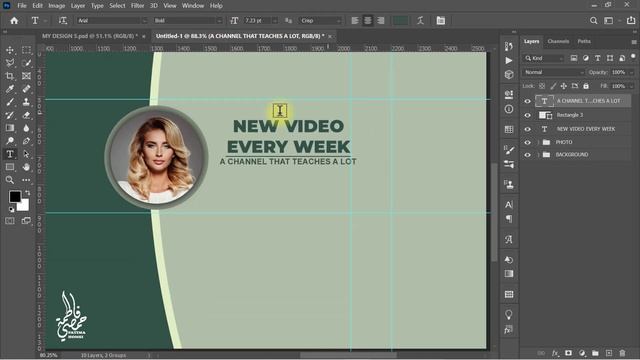Select the Eyedropper tool
Image resolution: width=640 pixels, height=360 pixels.
(10, 89)
